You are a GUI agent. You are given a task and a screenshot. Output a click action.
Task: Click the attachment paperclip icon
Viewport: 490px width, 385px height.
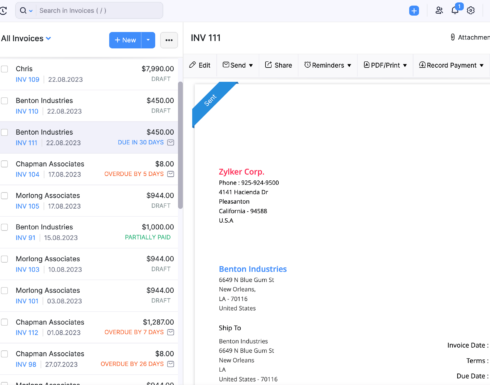pos(452,37)
